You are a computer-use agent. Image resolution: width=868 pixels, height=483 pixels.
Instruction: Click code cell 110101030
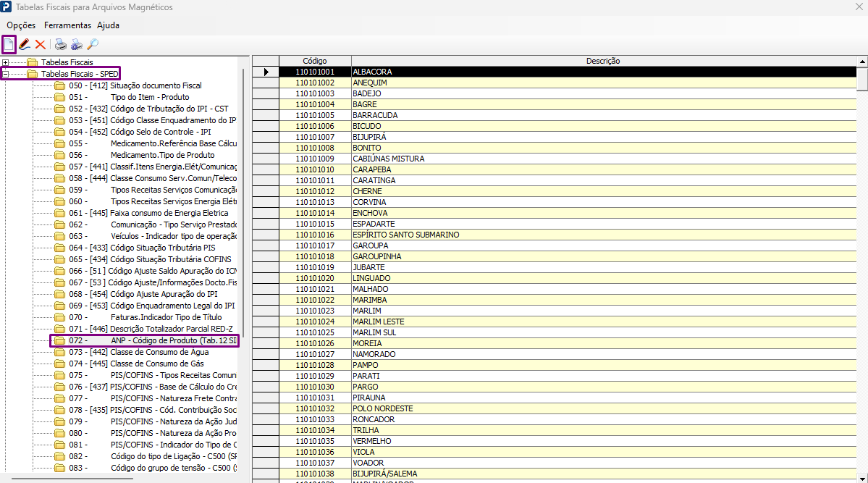[315, 387]
